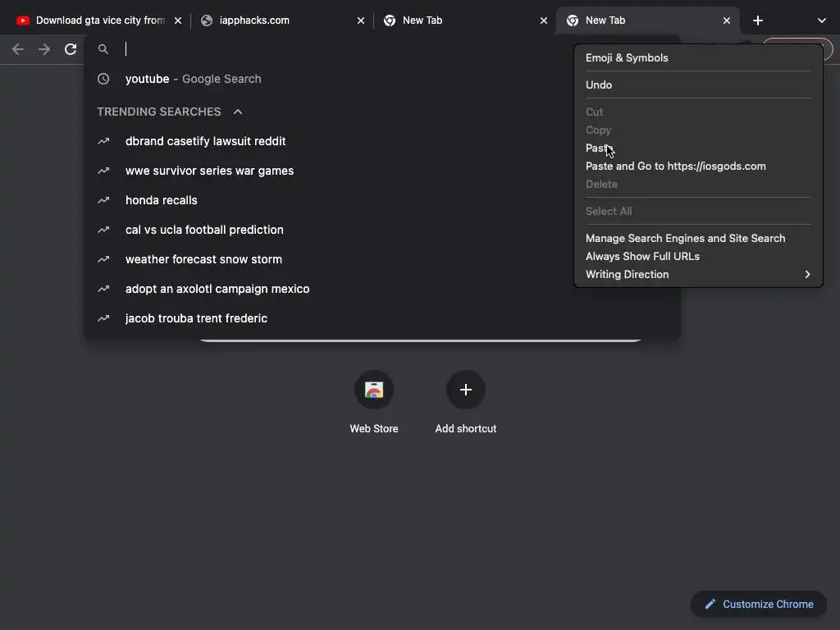Click the YouTube favicon on first tab

[x=23, y=21]
